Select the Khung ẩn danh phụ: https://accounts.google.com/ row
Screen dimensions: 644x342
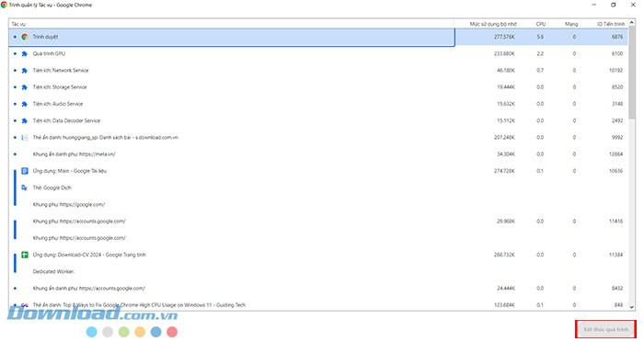coord(318,288)
